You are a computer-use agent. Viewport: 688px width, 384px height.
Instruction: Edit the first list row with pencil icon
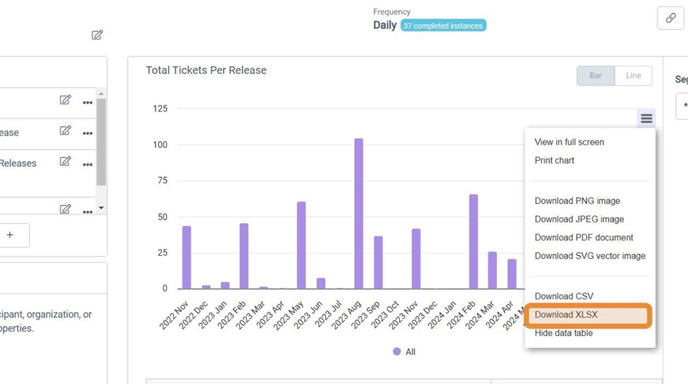click(65, 100)
